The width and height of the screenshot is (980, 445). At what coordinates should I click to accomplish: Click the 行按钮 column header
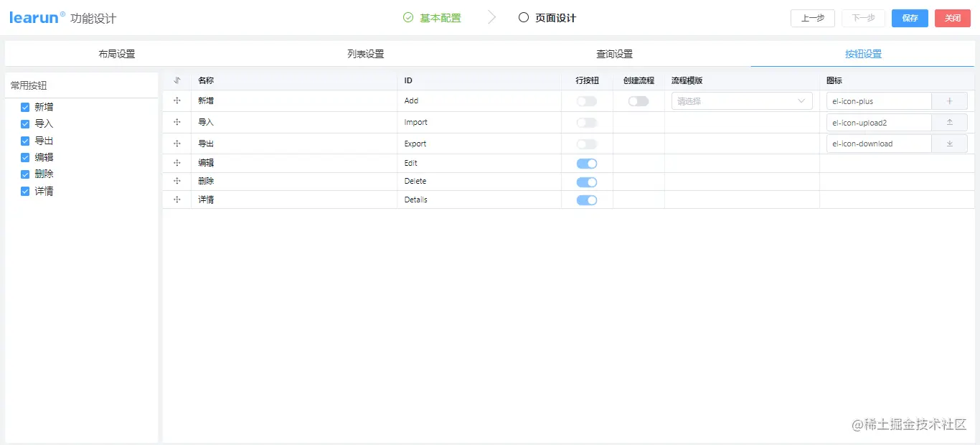point(587,80)
